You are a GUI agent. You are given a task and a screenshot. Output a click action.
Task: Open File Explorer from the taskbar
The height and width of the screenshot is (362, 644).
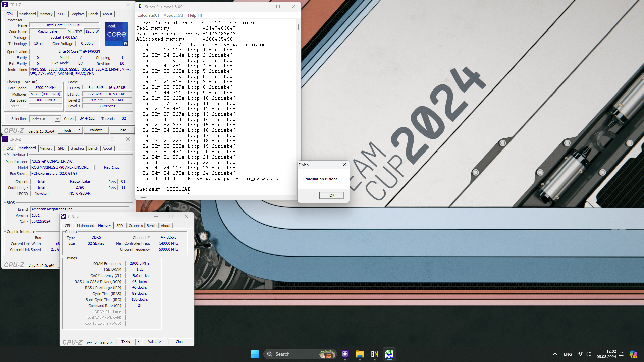pyautogui.click(x=360, y=354)
